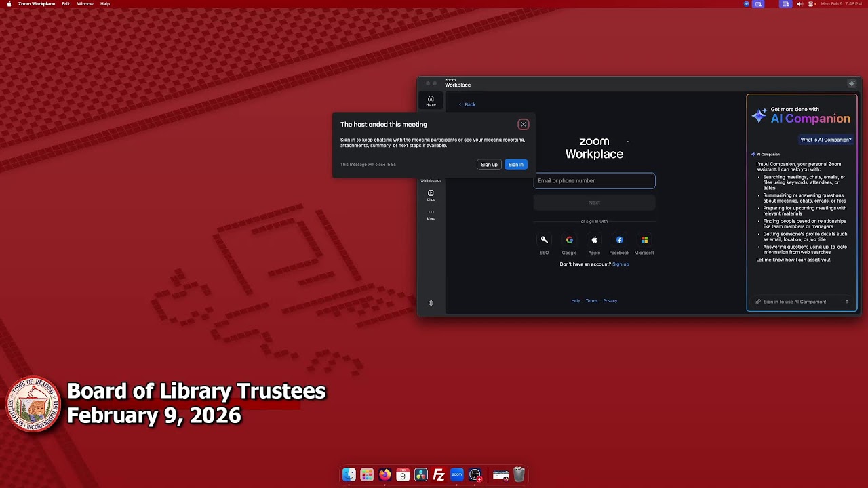The width and height of the screenshot is (868, 488).
Task: Open Finder from the dock
Action: (349, 475)
